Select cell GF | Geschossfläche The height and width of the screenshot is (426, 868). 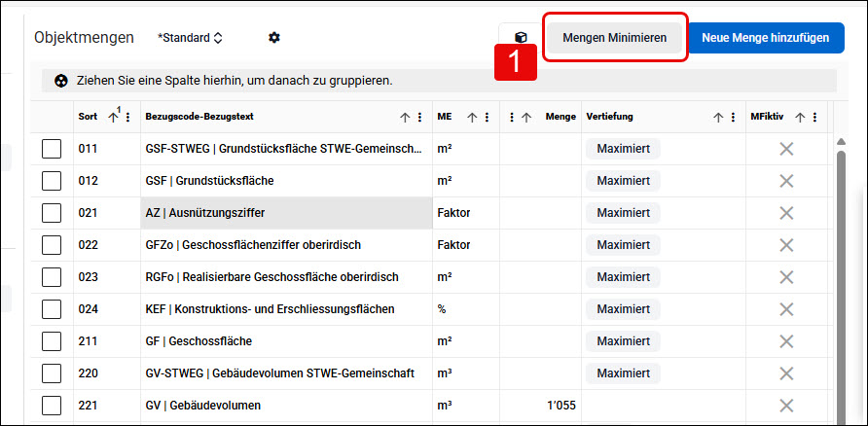tap(287, 341)
